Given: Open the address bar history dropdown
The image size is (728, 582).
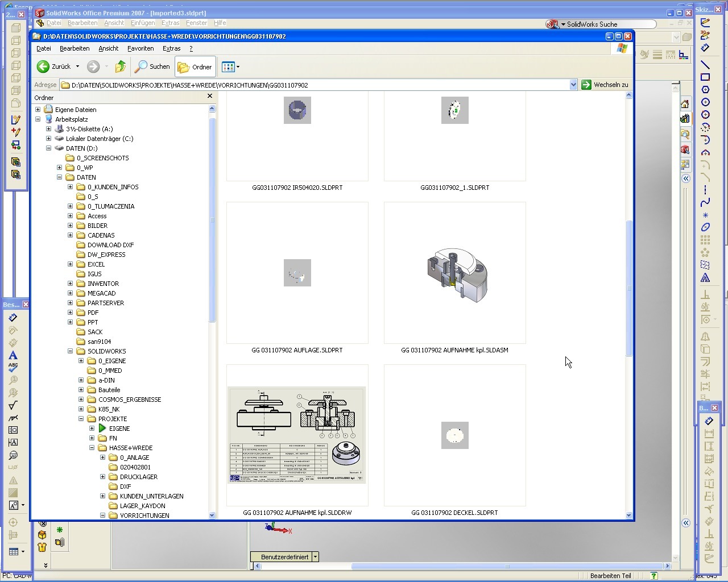Looking at the screenshot, I should (x=573, y=85).
